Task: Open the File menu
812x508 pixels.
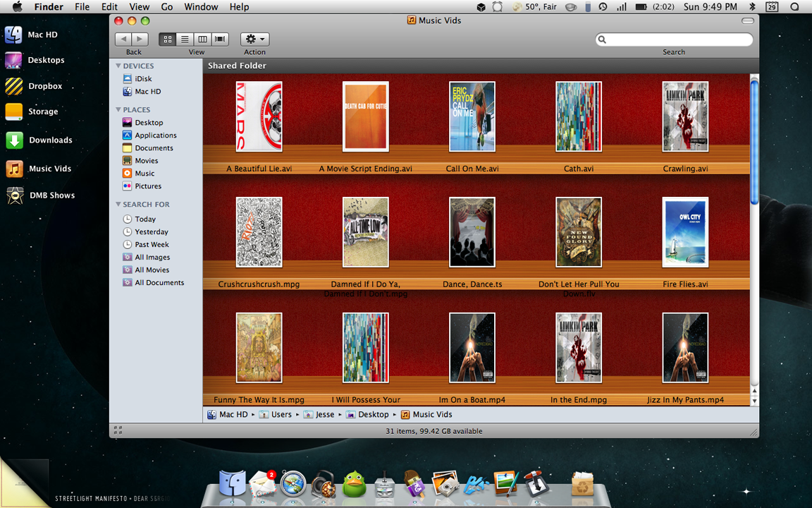Action: [x=82, y=7]
